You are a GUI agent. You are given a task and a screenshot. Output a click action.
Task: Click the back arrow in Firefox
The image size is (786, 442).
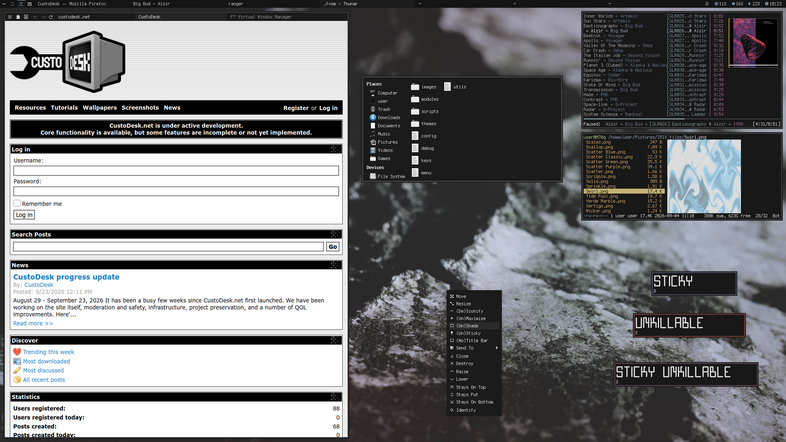tap(35, 17)
